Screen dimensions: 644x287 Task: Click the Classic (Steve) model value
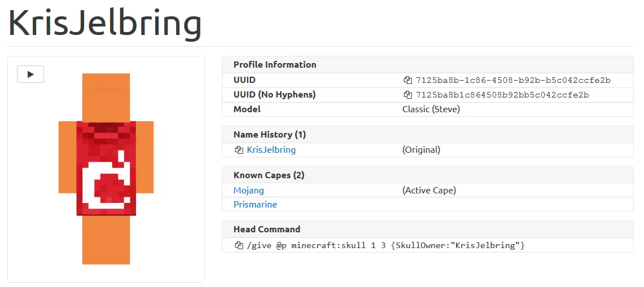point(431,109)
